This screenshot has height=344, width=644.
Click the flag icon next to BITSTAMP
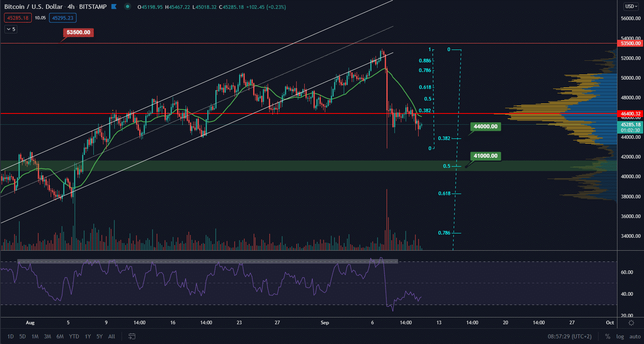[x=114, y=6]
